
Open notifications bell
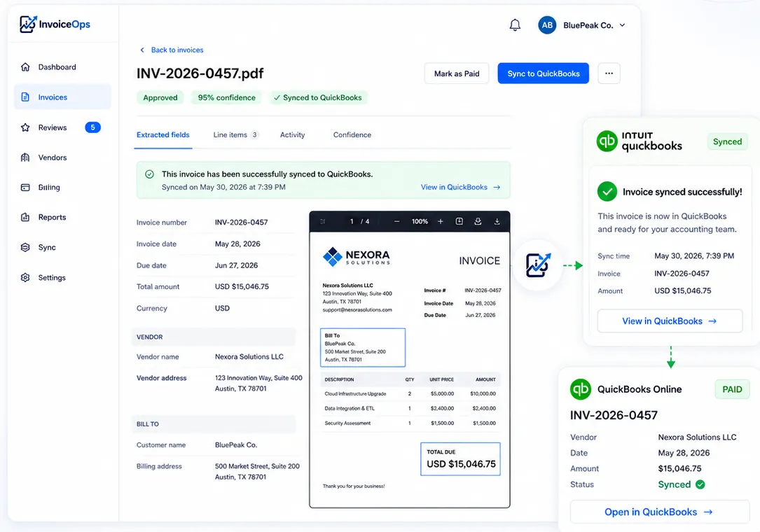tap(515, 25)
